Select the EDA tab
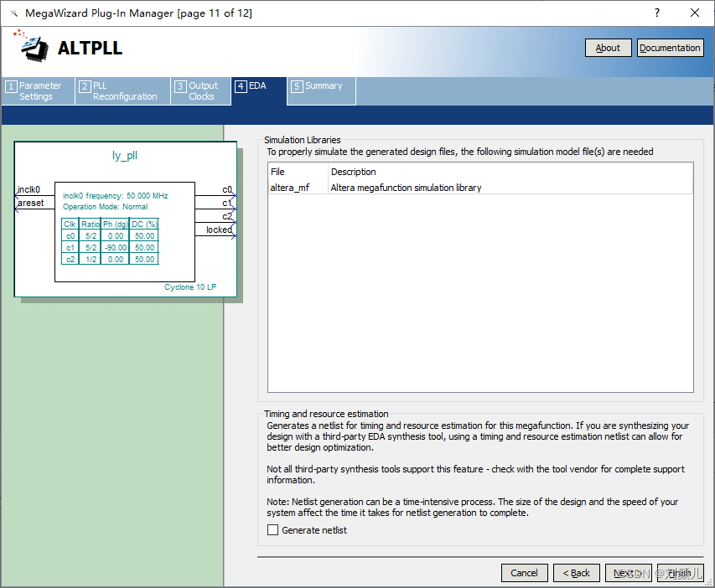Screen dimensions: 715x588 (258, 91)
